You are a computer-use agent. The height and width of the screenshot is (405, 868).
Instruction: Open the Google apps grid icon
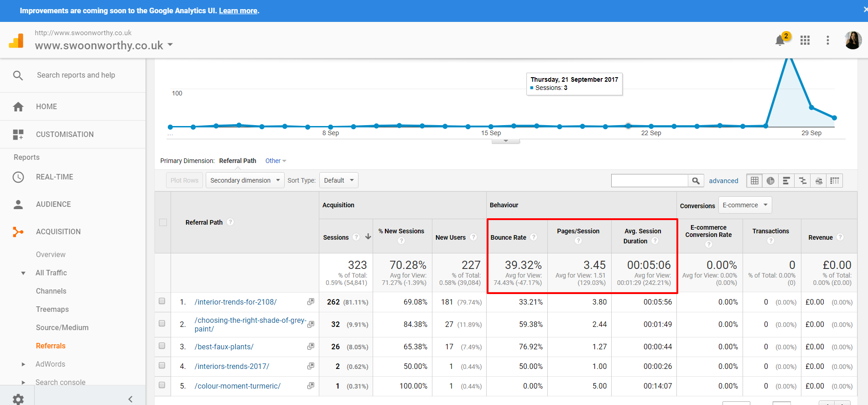point(805,40)
